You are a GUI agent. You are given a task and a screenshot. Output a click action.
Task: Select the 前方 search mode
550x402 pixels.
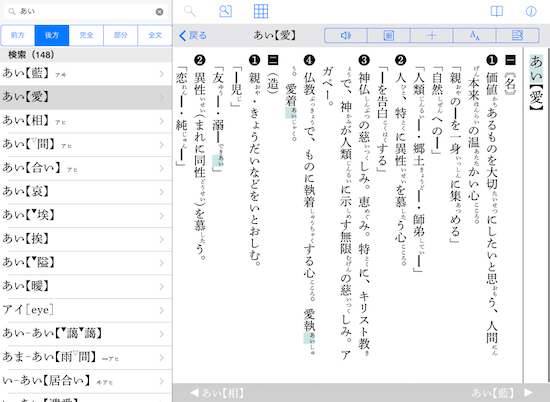[x=18, y=35]
